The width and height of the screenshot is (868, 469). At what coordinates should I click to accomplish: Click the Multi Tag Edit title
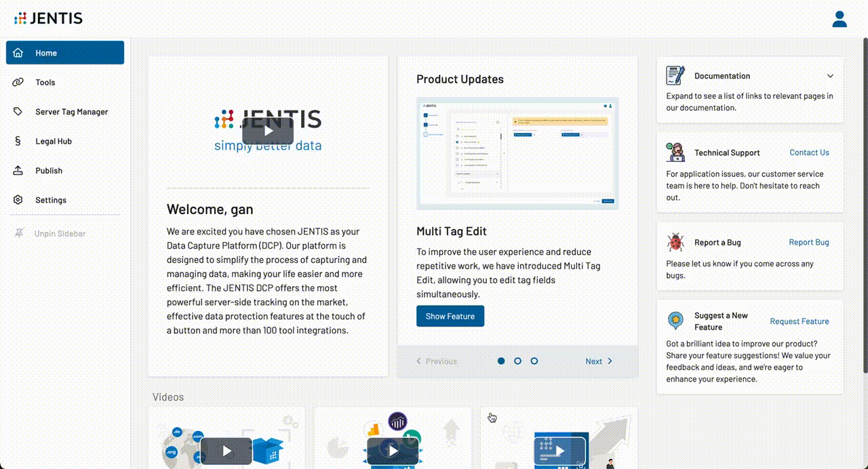(x=452, y=231)
